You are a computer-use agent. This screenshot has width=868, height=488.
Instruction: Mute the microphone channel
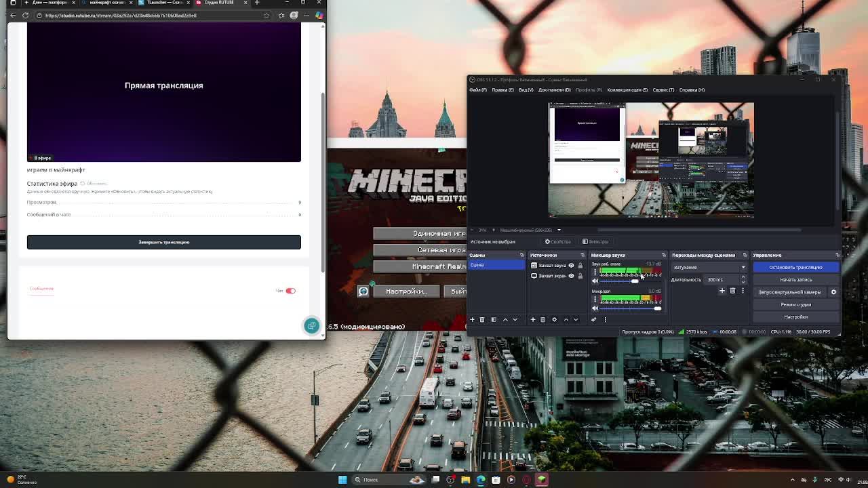(x=595, y=308)
